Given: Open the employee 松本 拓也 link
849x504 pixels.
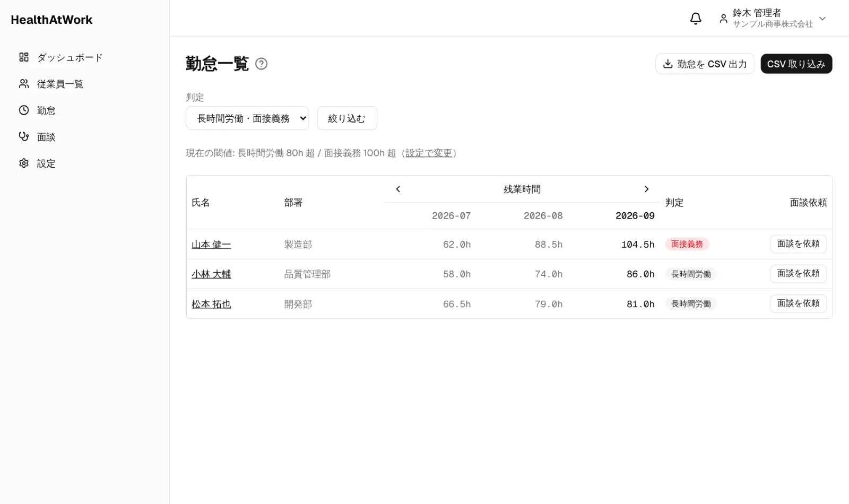Looking at the screenshot, I should pos(211,304).
